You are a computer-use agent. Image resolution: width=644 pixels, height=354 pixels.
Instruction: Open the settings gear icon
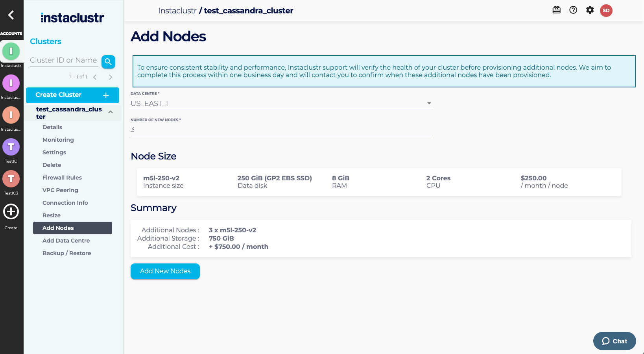point(590,10)
